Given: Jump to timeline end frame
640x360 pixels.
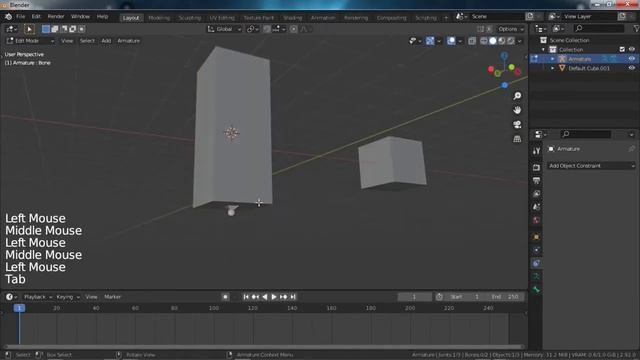Looking at the screenshot, I should (293, 297).
